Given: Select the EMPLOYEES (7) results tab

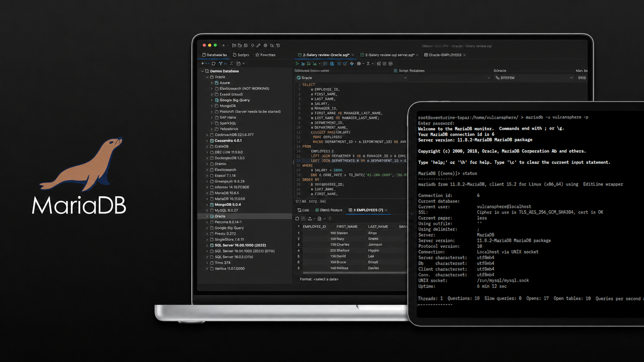Looking at the screenshot, I should (368, 210).
